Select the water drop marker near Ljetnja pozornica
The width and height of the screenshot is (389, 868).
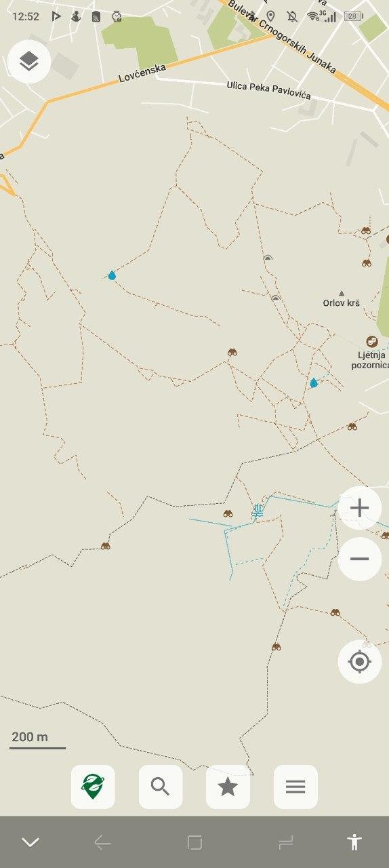314,383
